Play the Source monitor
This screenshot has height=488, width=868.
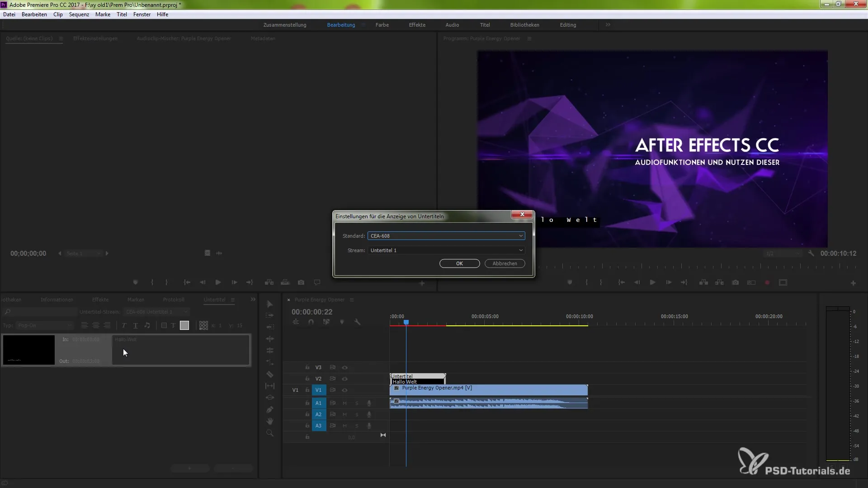click(218, 282)
